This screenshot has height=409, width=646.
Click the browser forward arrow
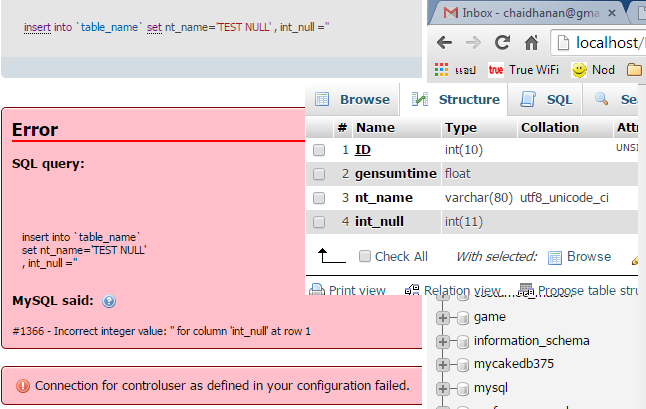click(473, 42)
